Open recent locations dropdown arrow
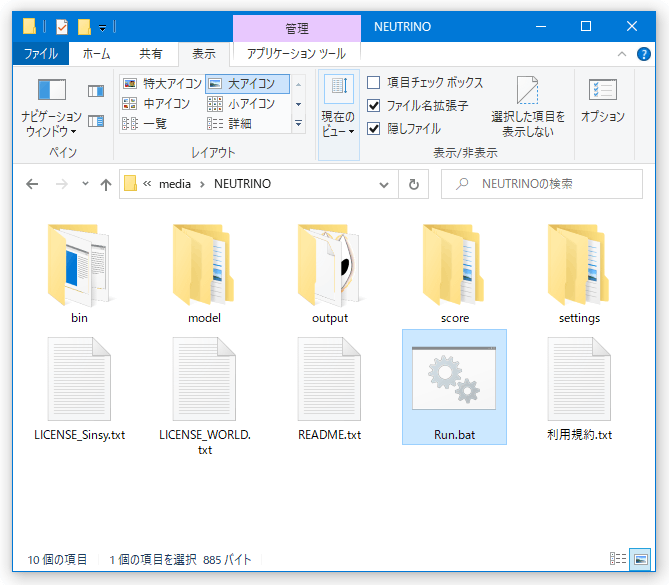669x585 pixels. 85,183
